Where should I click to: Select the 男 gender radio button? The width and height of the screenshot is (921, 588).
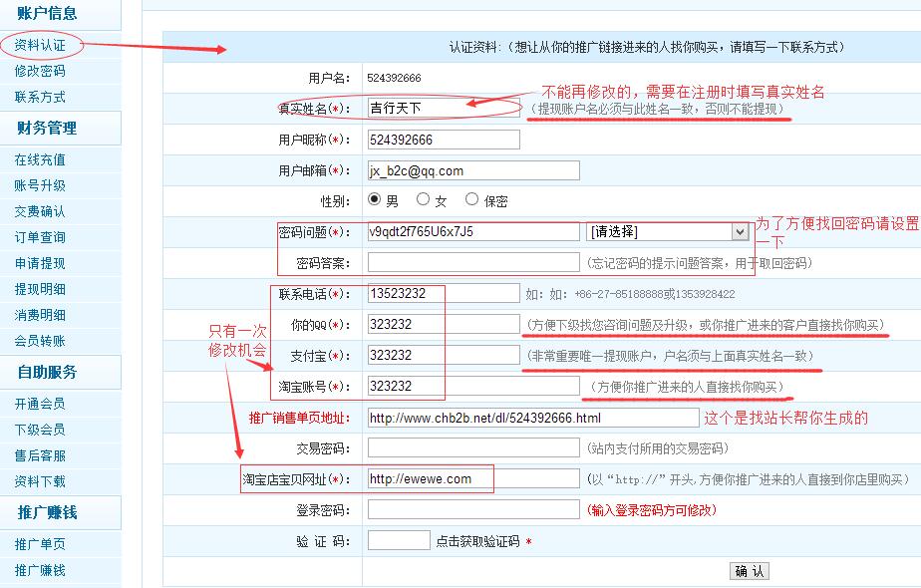point(375,199)
